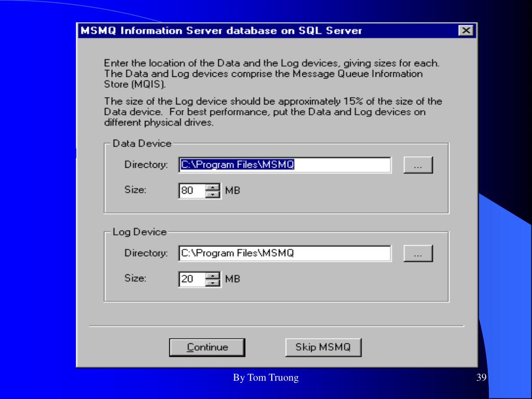Click the Size label in Log Device group
The height and width of the screenshot is (399, 532).
135,278
